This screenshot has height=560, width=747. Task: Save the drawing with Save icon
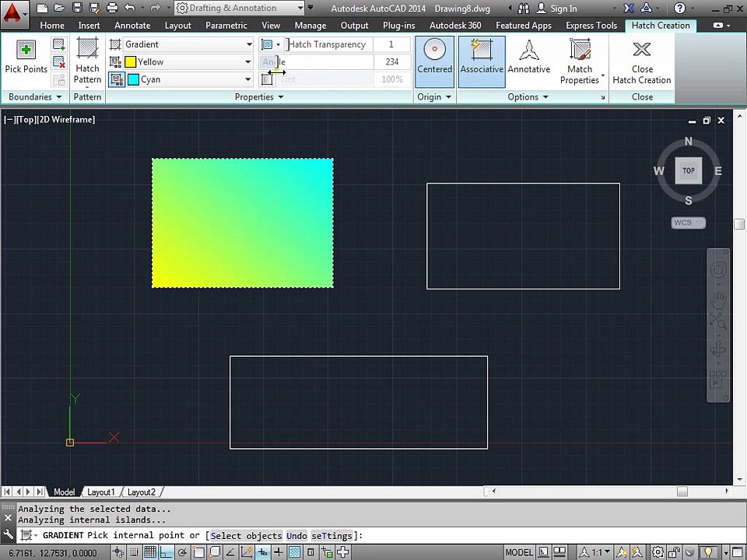(x=77, y=8)
